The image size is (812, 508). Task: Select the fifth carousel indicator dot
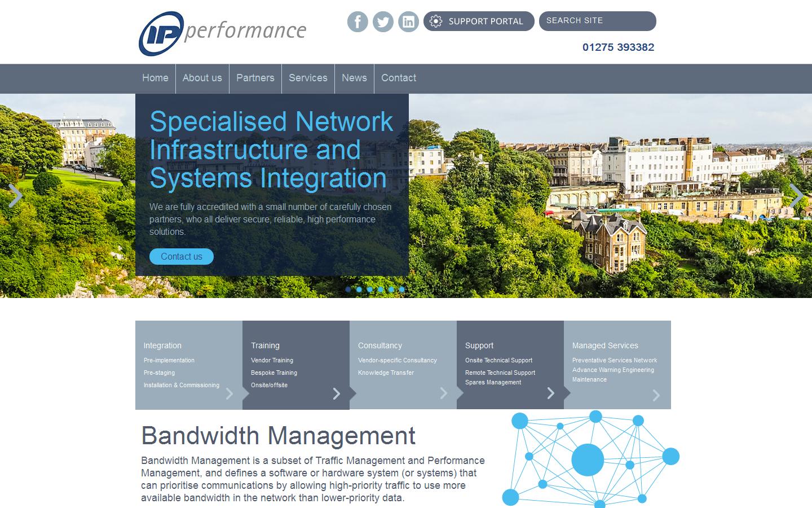[x=391, y=289]
